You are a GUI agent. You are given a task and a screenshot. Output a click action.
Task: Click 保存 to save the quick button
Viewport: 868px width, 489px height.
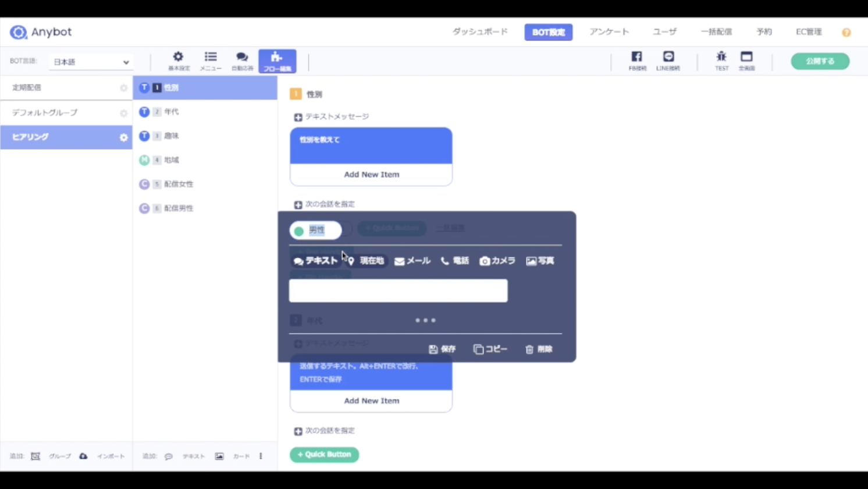click(x=442, y=349)
